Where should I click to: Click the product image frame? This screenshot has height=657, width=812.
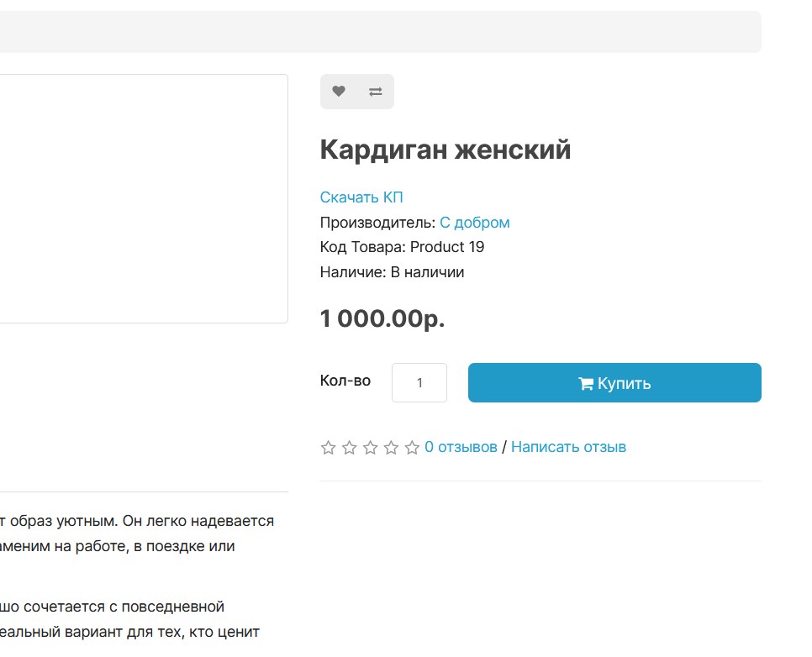coord(143,198)
